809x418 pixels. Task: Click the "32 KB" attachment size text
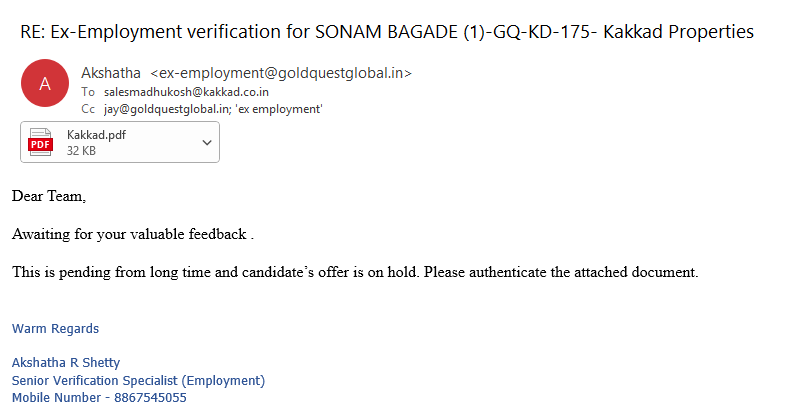[82, 151]
